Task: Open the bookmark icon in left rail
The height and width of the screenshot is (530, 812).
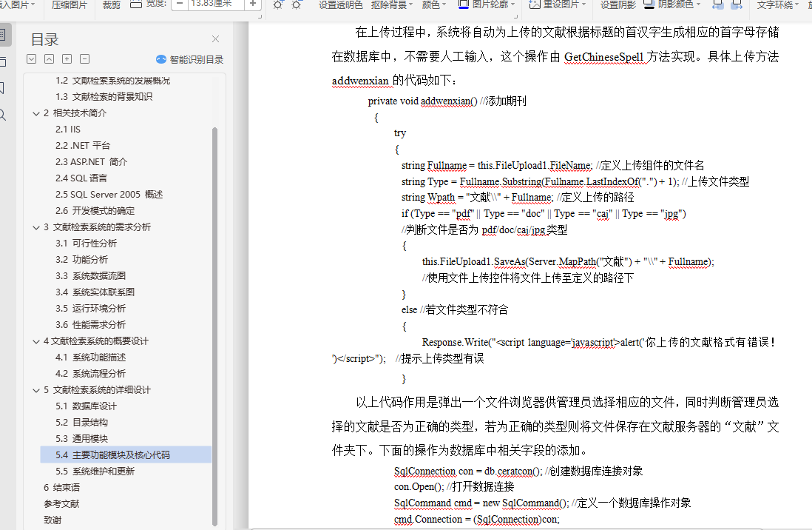Action: pos(2,88)
